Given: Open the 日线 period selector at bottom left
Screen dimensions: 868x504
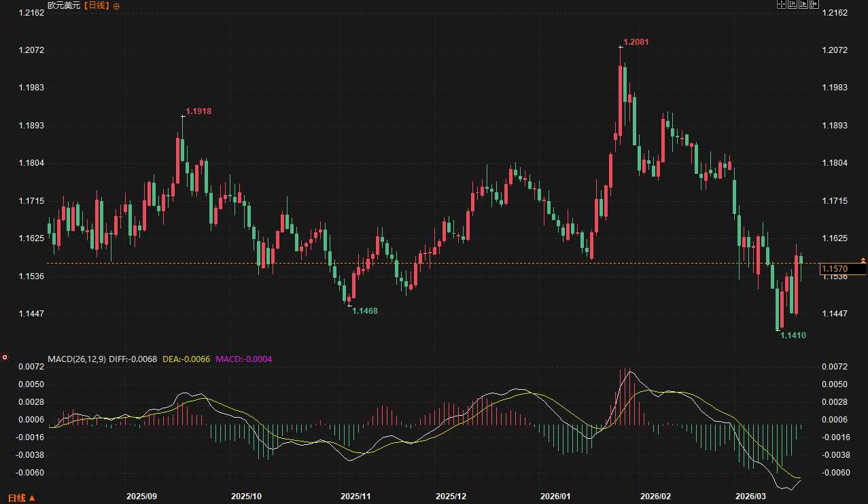Looking at the screenshot, I should click(21, 498).
